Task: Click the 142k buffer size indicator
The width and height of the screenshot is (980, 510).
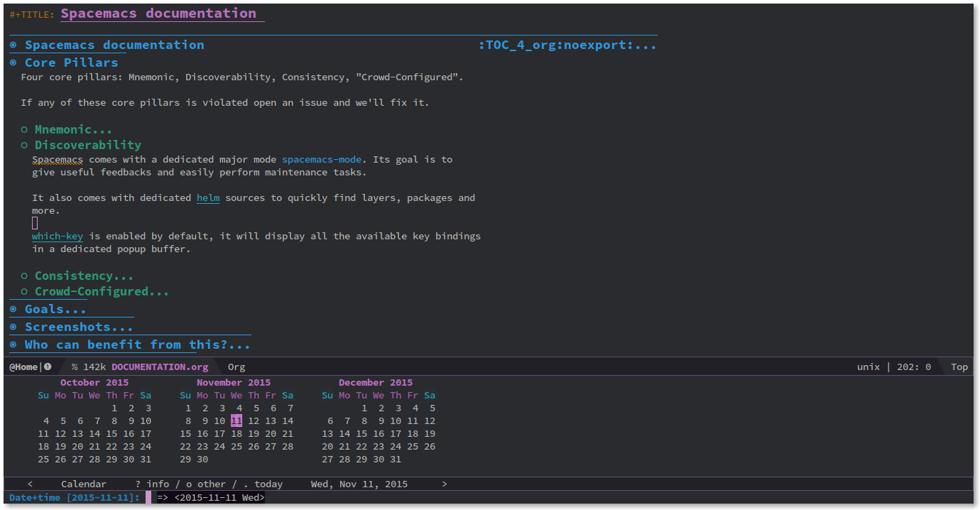Action: pos(94,367)
